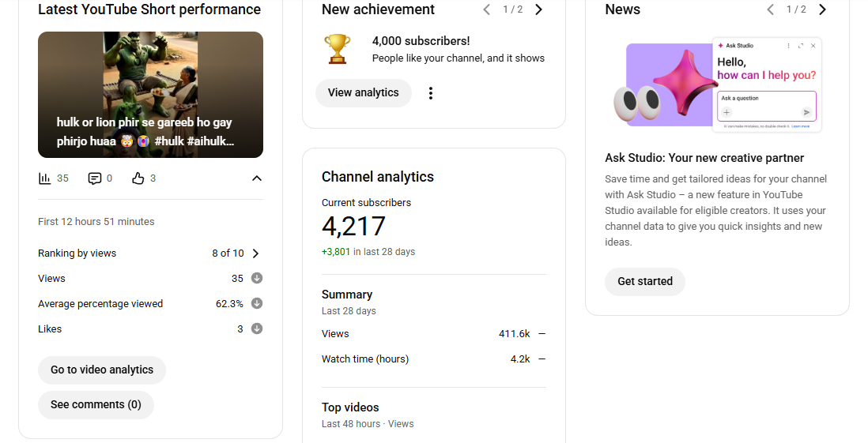Screen dimensions: 868x443
Task: Go to previous New achievement card
Action: click(487, 9)
